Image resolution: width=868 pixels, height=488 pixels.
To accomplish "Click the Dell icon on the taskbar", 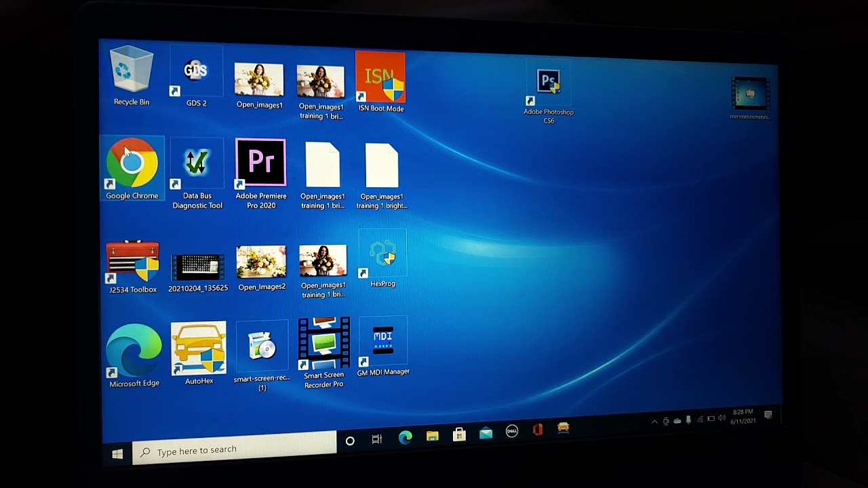I will pyautogui.click(x=512, y=431).
